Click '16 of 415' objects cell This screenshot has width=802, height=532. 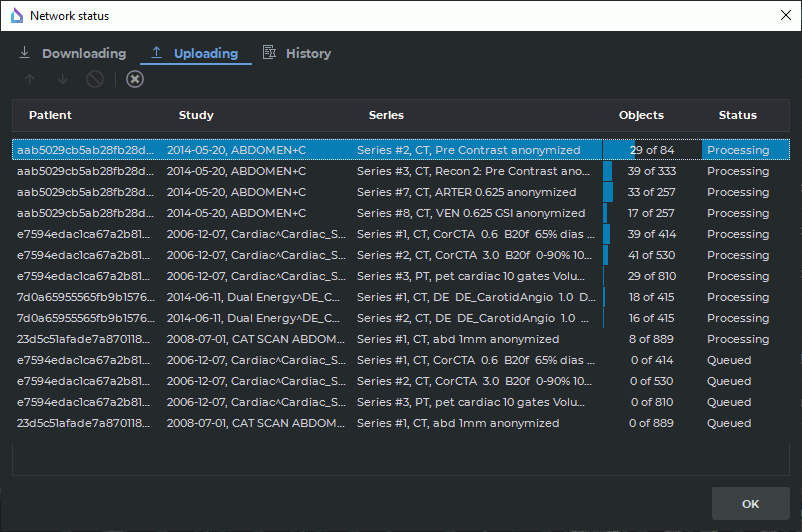[652, 318]
